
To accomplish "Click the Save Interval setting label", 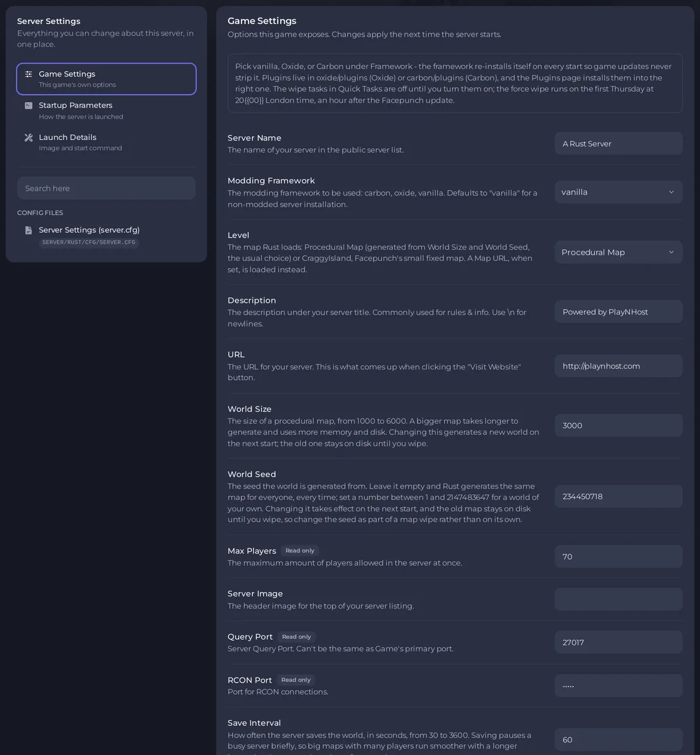I will pos(254,723).
